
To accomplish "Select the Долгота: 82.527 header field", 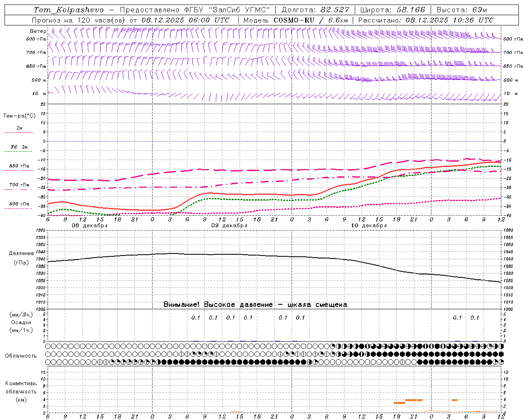I will click(x=316, y=10).
